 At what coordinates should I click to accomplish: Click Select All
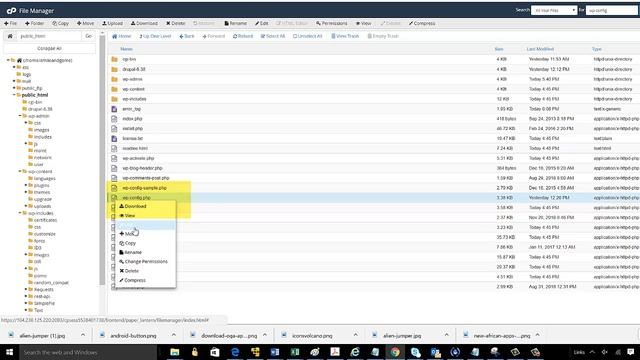click(273, 36)
